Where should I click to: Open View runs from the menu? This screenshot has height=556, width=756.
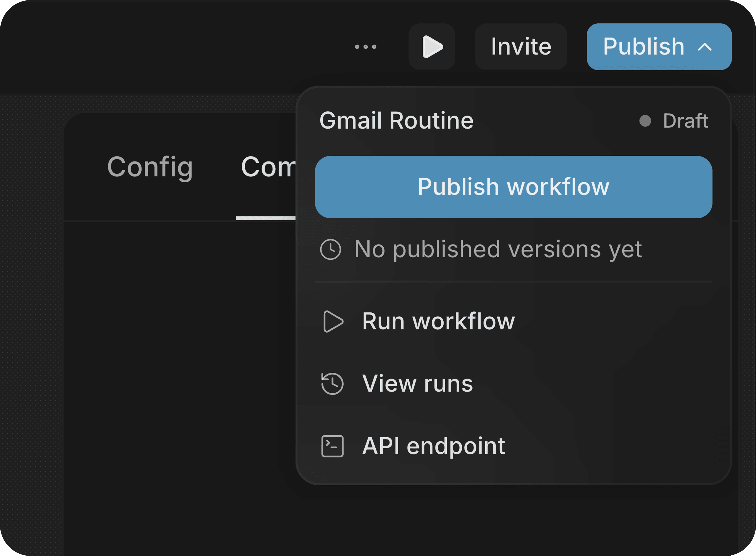coord(514,384)
